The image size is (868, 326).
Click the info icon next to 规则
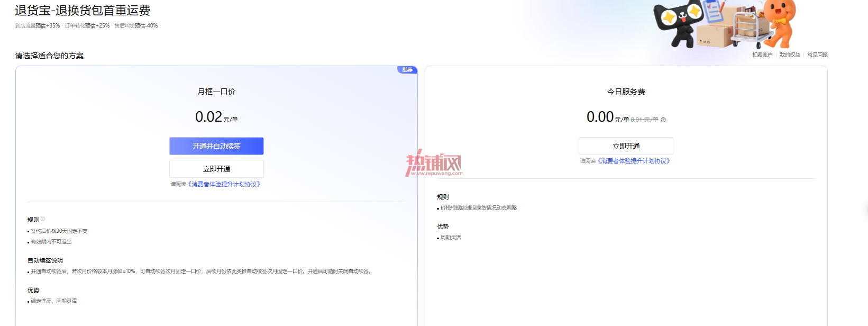point(43,219)
